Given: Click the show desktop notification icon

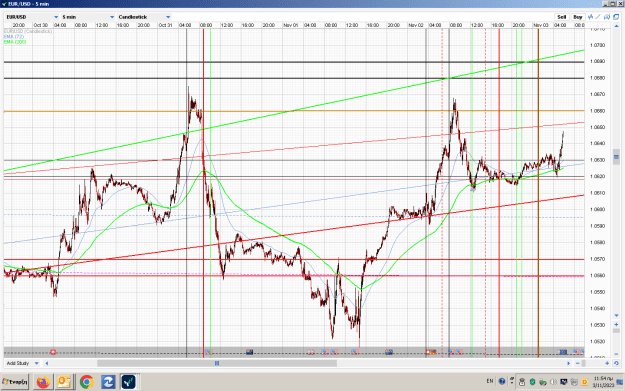Looking at the screenshot, I should click(x=619, y=382).
